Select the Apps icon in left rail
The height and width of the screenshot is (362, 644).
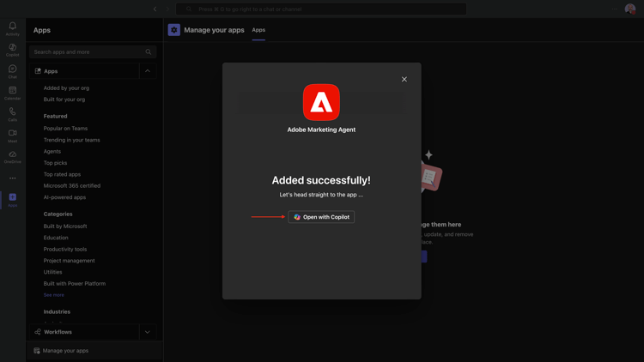coord(12,200)
